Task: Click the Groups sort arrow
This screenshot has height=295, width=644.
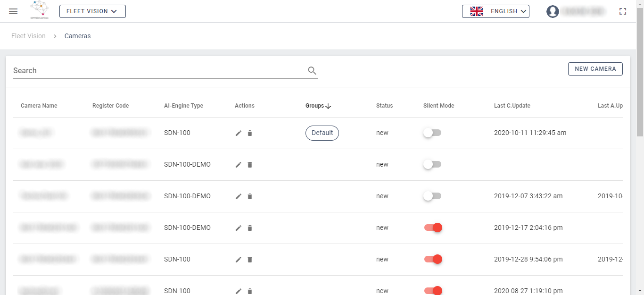Action: pyautogui.click(x=328, y=106)
